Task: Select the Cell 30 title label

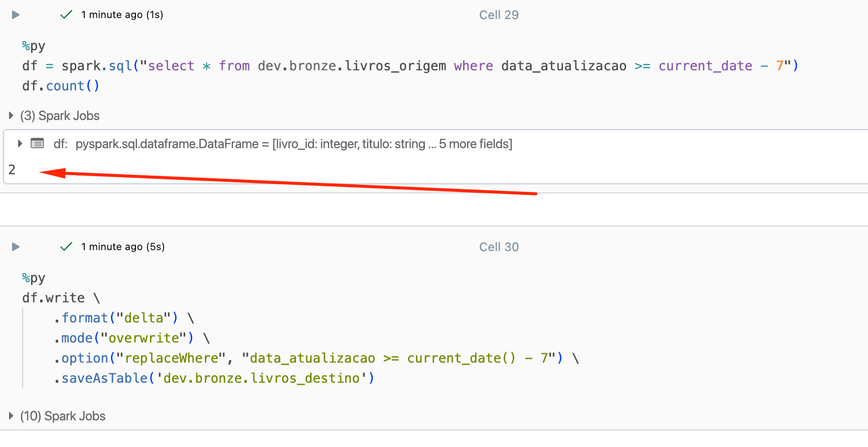Action: pos(499,247)
